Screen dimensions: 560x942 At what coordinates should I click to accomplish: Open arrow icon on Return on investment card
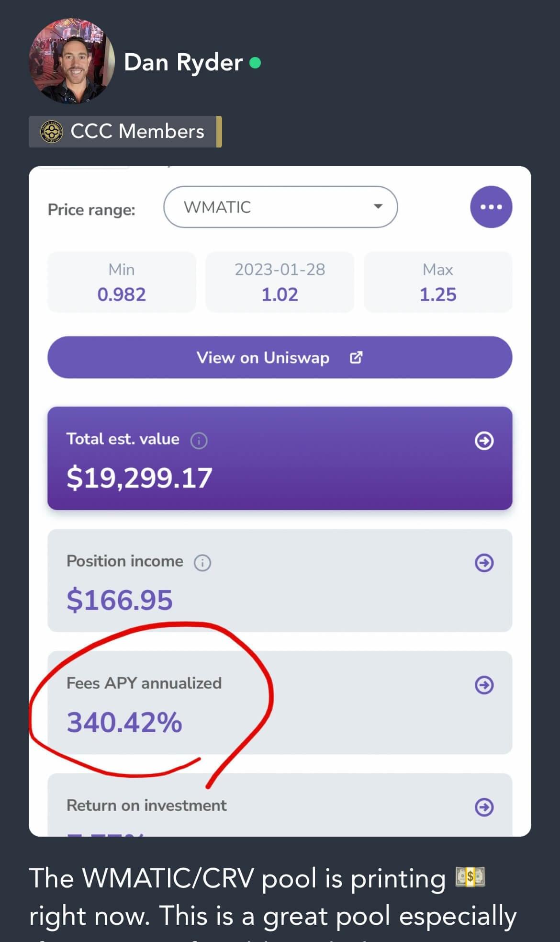pyautogui.click(x=484, y=807)
